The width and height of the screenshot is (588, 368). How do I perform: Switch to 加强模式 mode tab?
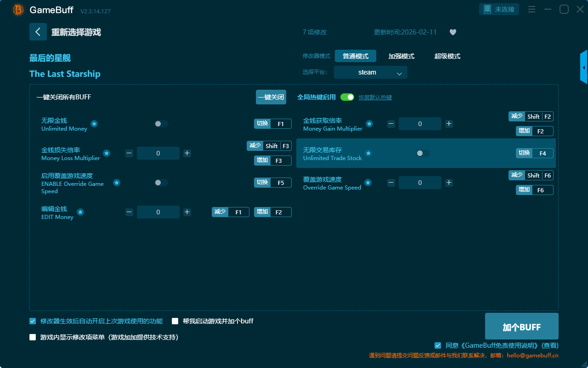[401, 56]
